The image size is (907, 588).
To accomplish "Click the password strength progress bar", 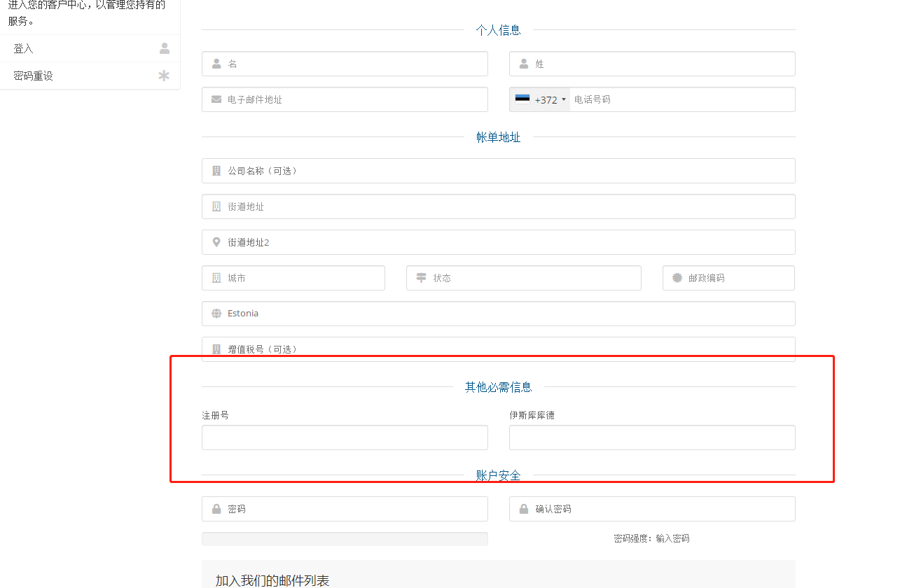I will click(345, 539).
